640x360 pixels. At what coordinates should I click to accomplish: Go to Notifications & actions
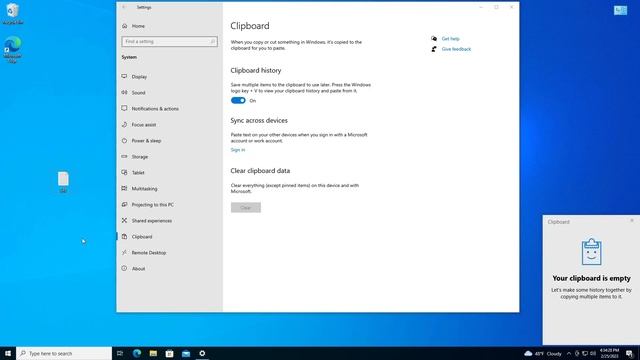155,109
